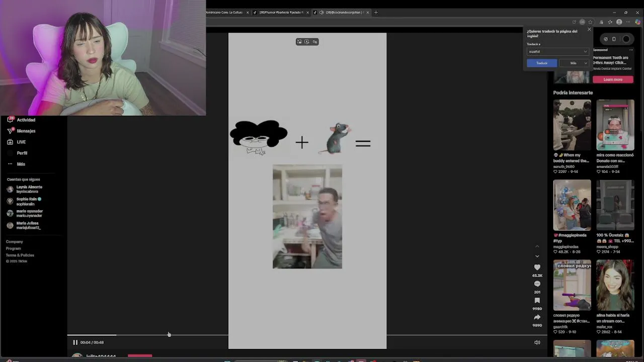Switch to the #humor #barberia browser tab
The image size is (644, 362).
click(281, 12)
